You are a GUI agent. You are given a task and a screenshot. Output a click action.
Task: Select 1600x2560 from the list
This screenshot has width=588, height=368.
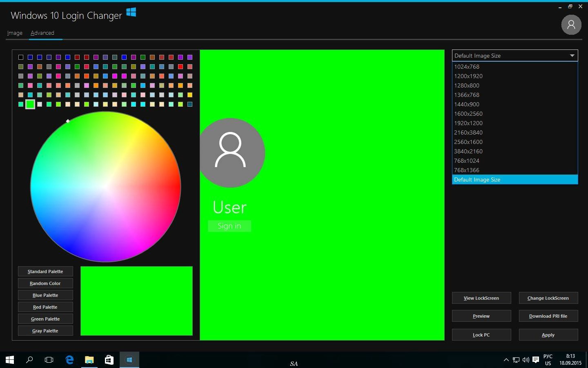pos(515,114)
